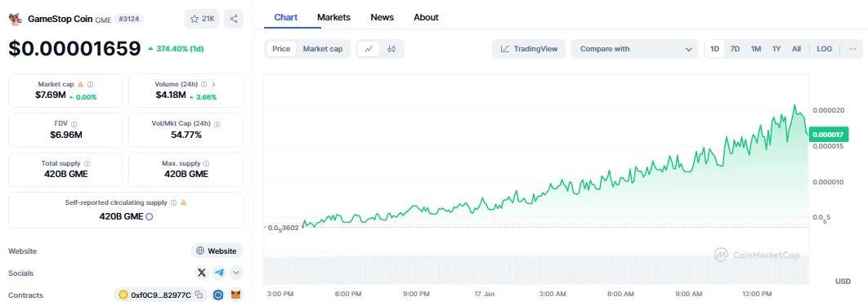Add GameStop Coin to watchlist via star

202,19
